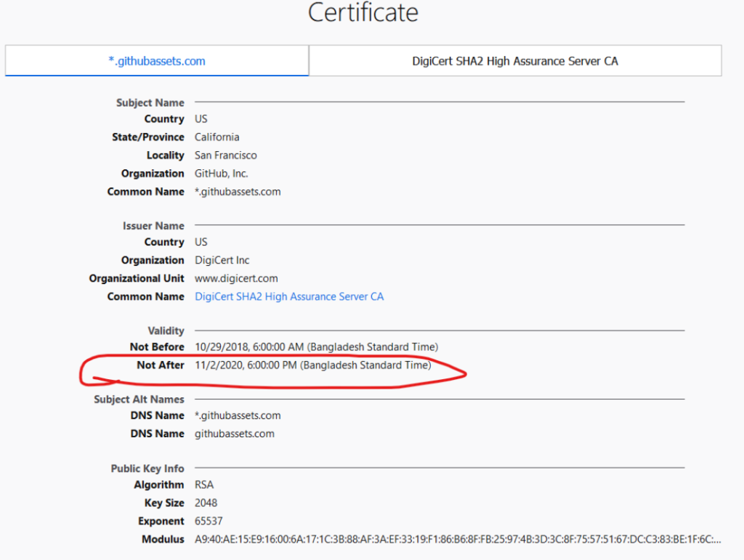The image size is (744, 560).
Task: Follow the DigiCert SHA2 issuer Common Name link
Action: coord(289,297)
